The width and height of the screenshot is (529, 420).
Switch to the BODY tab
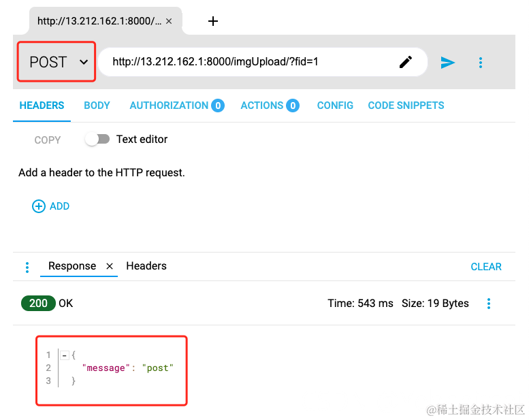click(x=97, y=106)
